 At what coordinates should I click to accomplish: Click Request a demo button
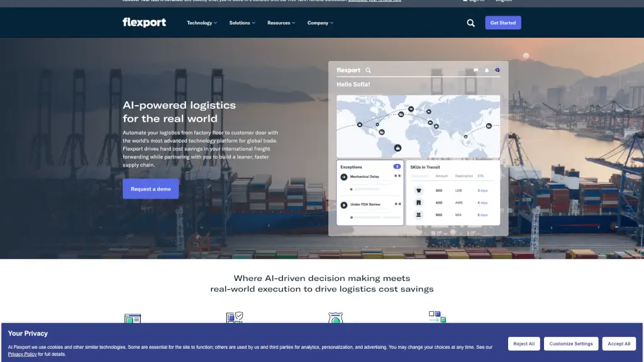[151, 189]
